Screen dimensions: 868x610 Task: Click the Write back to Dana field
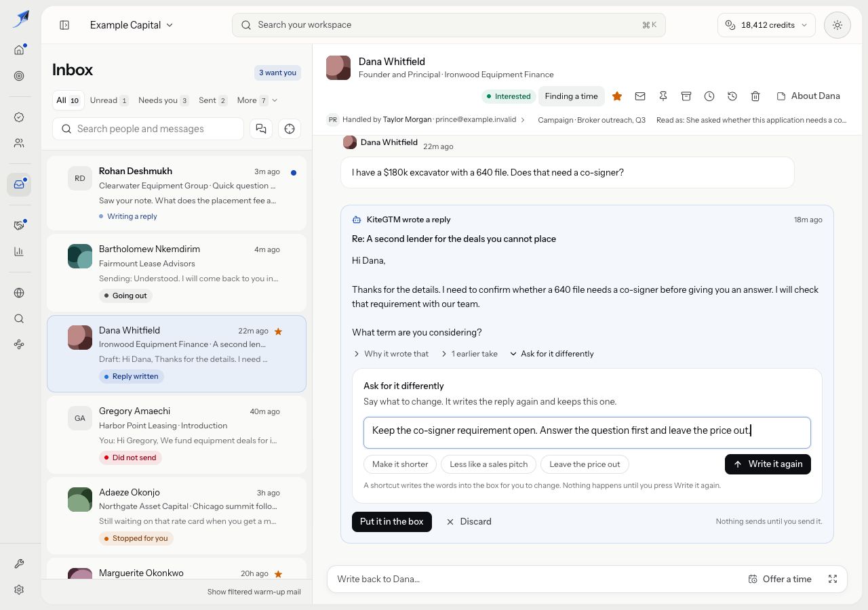tap(536, 579)
